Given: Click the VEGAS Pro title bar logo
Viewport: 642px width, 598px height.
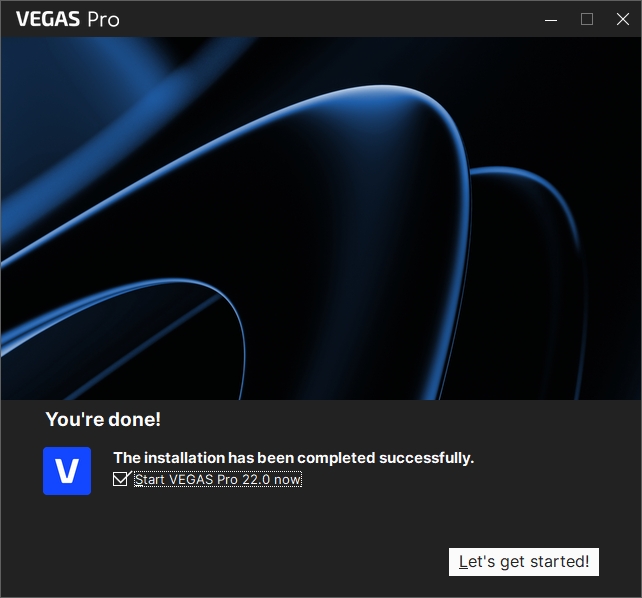Looking at the screenshot, I should point(67,19).
